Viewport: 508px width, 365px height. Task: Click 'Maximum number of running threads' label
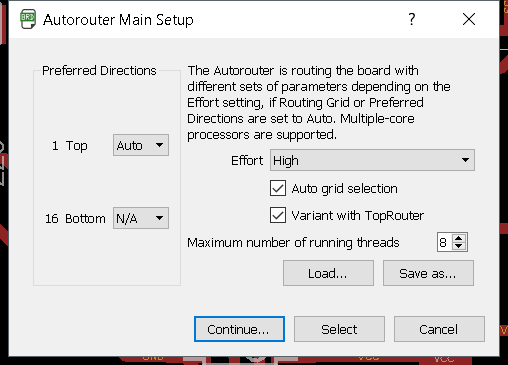(293, 243)
